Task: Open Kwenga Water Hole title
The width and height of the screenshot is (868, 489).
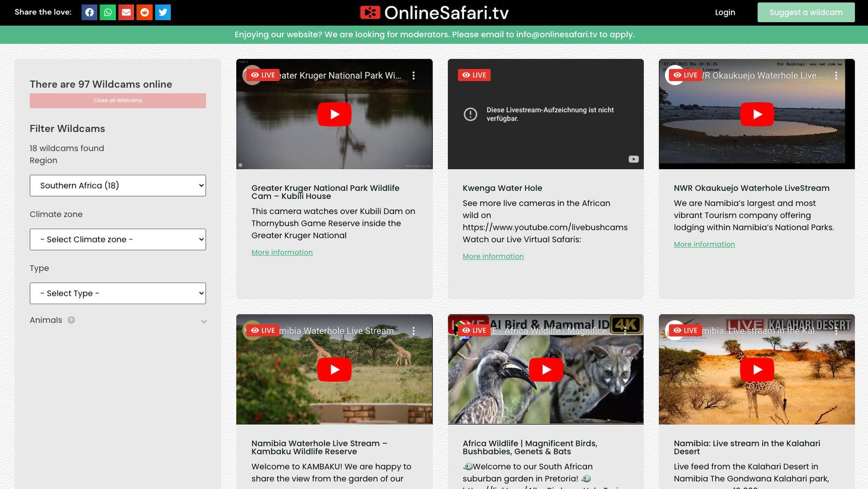Action: click(x=502, y=188)
